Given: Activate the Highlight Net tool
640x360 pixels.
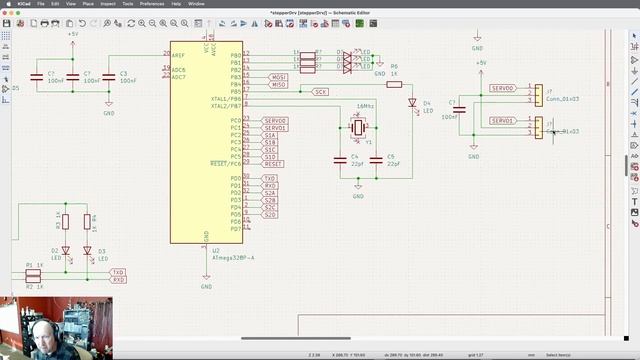Looking at the screenshot, I should point(634,47).
